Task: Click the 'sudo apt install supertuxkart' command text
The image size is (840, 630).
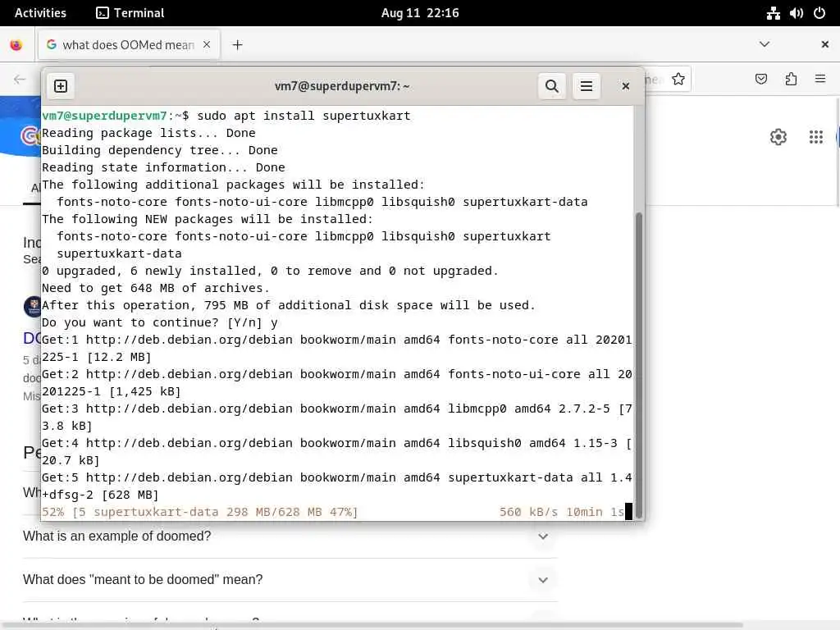Action: tap(304, 116)
